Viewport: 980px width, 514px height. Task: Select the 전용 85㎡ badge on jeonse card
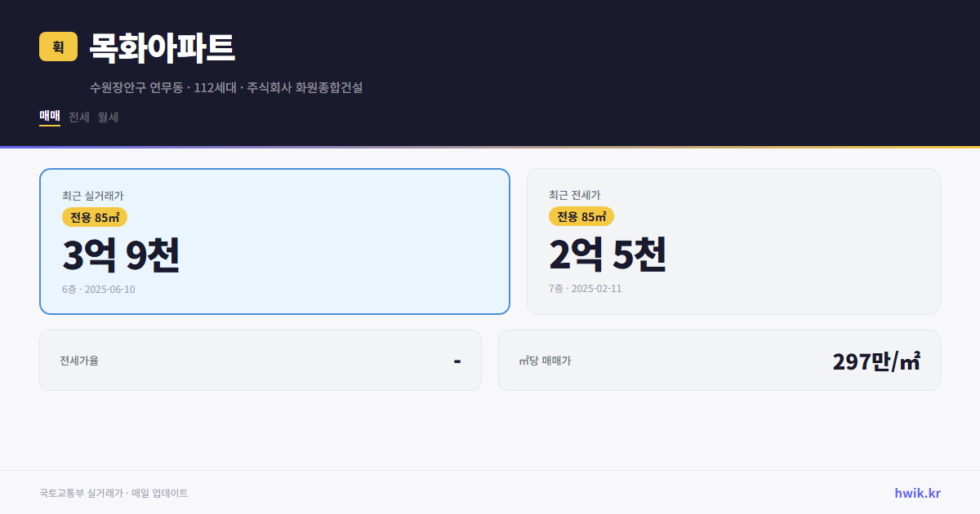tap(581, 216)
